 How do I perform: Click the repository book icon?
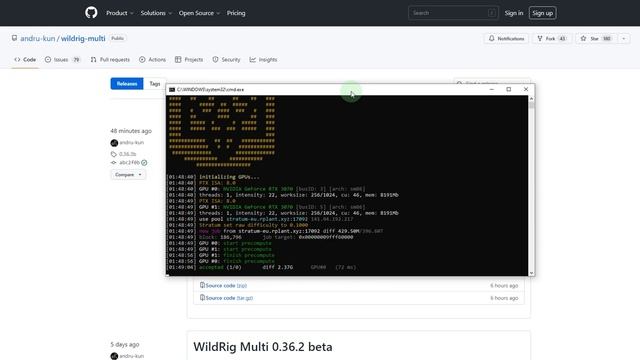14,38
